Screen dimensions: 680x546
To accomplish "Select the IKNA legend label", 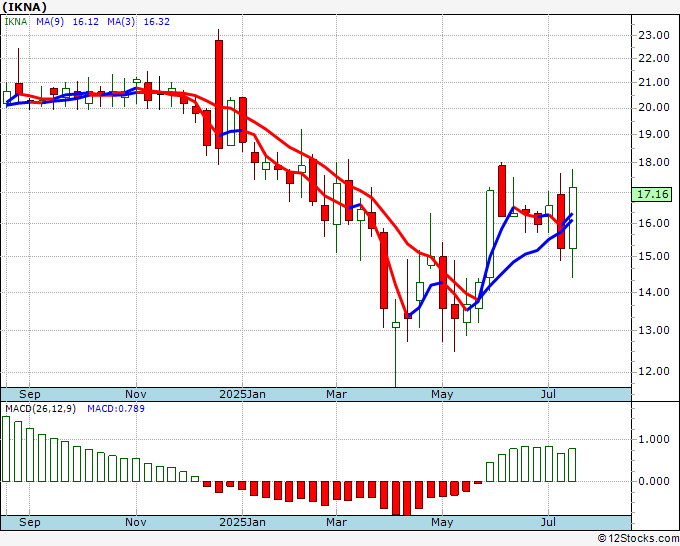I will [x=16, y=22].
